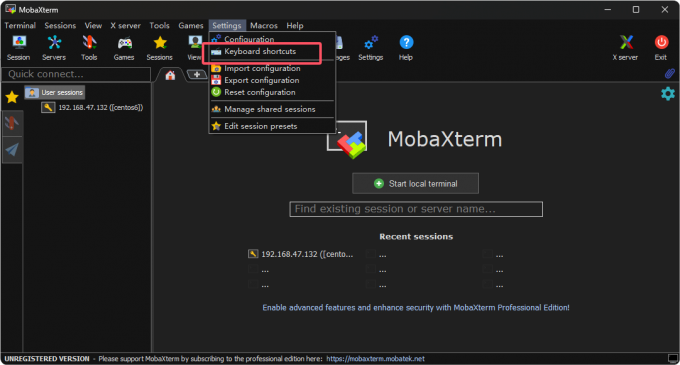This screenshot has height=365, width=680.
Task: Open the teal gear icon in the home tab
Action: point(668,94)
